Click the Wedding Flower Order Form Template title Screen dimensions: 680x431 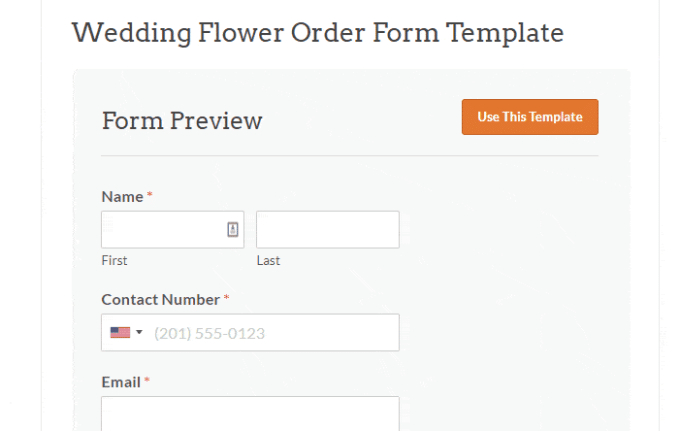coord(318,32)
